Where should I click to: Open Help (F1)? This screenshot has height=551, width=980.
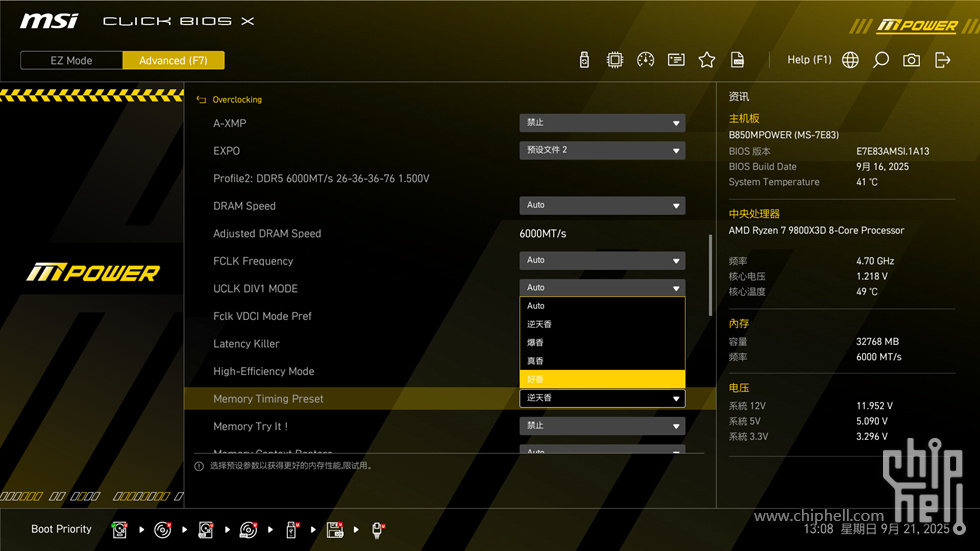tap(809, 60)
